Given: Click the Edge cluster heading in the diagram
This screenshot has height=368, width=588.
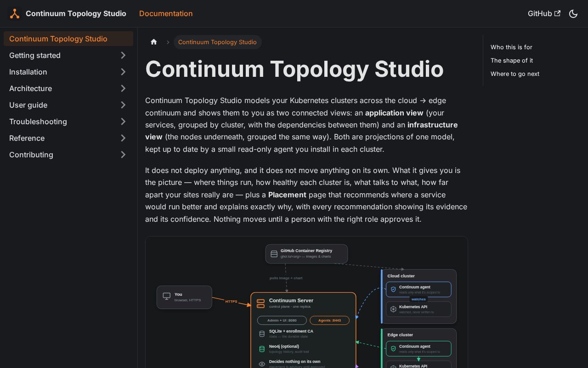Looking at the screenshot, I should tap(400, 335).
